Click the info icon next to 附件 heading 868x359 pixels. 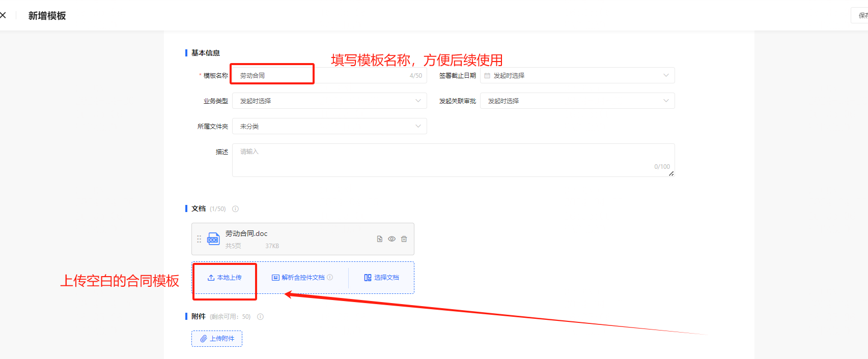pos(260,317)
